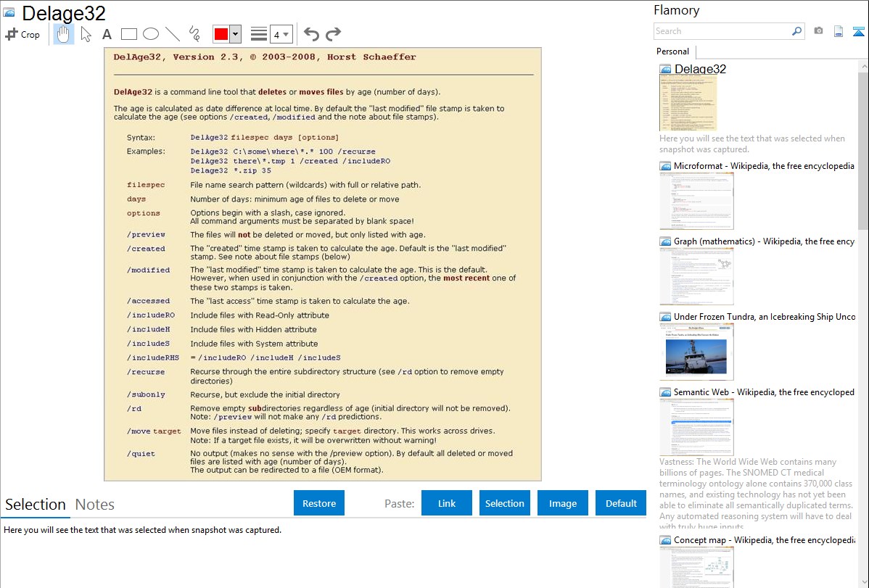Click the Delage32 title in sidebar list
Viewport: 869px width, 588px height.
700,69
